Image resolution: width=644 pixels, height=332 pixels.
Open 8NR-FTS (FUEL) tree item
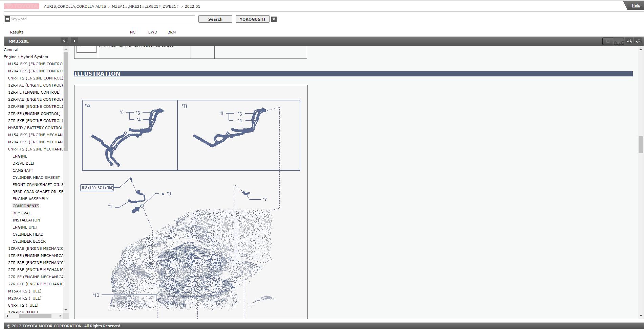point(23,305)
